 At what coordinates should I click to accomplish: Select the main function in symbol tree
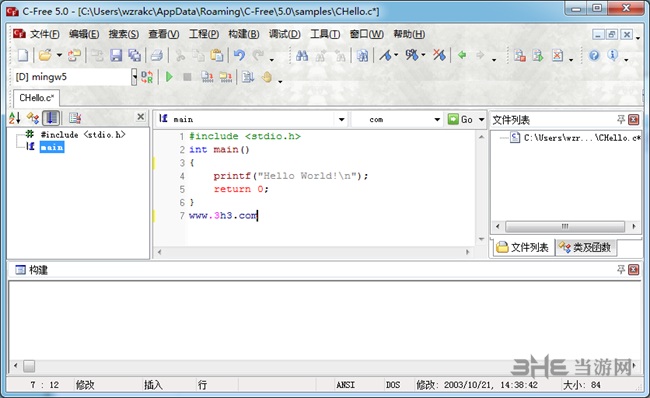[x=52, y=147]
